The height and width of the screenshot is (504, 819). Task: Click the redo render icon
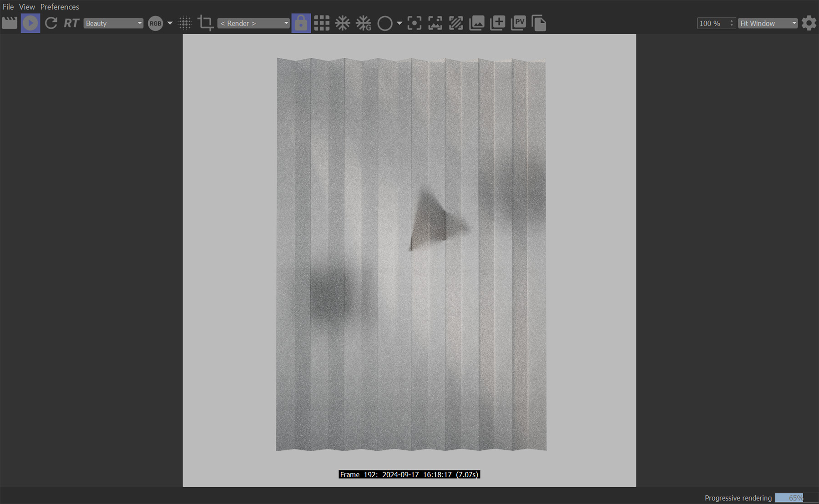pyautogui.click(x=51, y=23)
